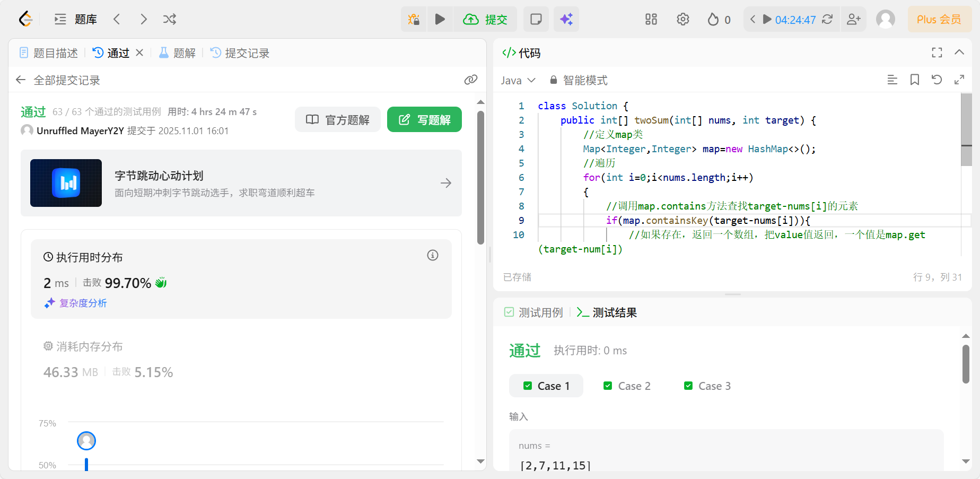This screenshot has height=479, width=980.
Task: Switch to the 题目描述 tab
Action: [x=49, y=53]
